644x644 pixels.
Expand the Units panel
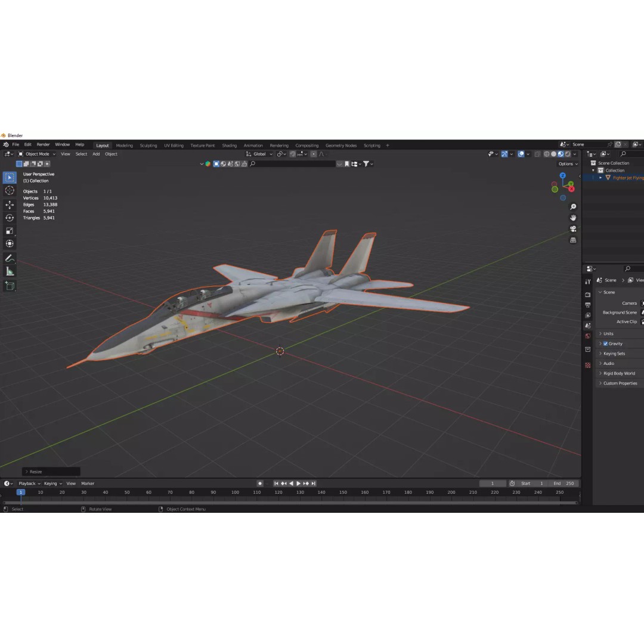(608, 334)
